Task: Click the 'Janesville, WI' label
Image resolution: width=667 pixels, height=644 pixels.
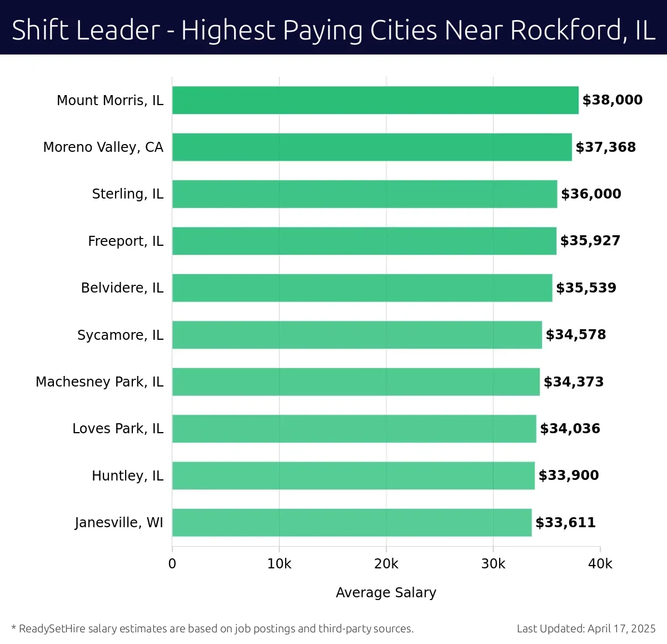Action: pos(119,523)
